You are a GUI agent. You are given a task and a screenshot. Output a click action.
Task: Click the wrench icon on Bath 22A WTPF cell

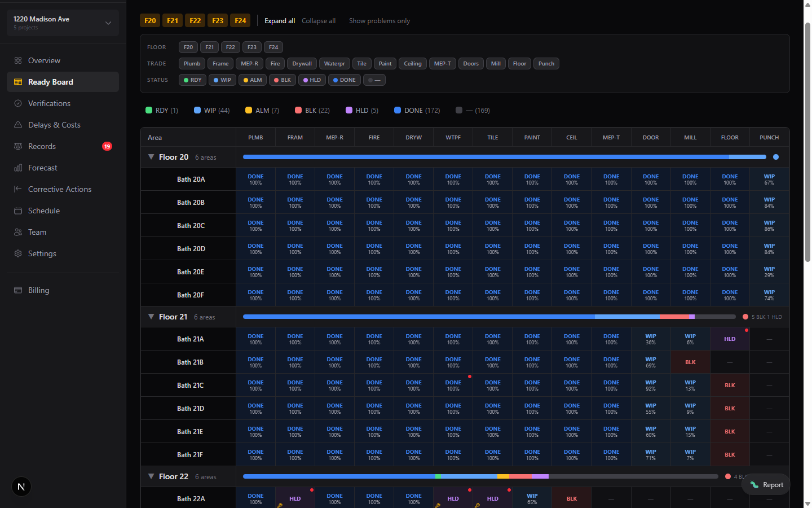click(x=438, y=505)
